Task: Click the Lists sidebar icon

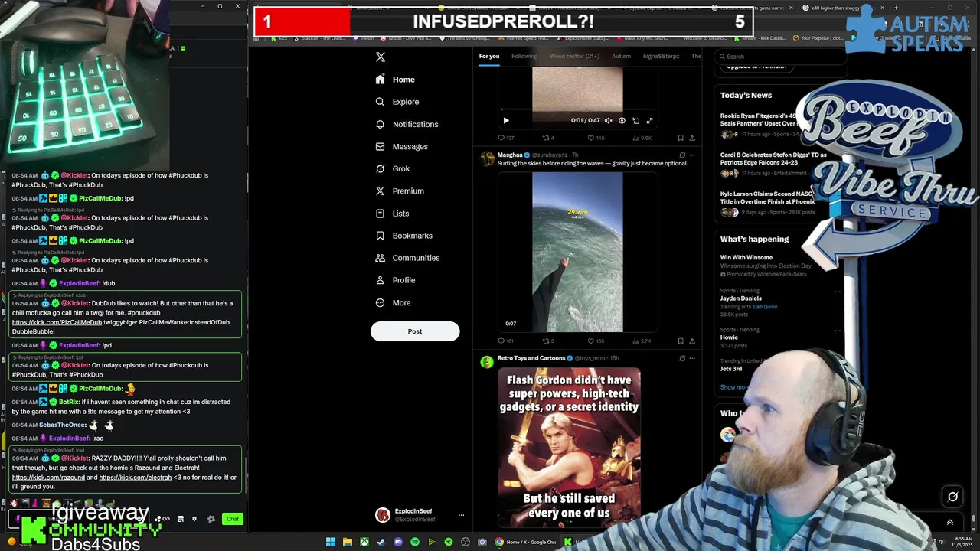Action: pos(381,214)
